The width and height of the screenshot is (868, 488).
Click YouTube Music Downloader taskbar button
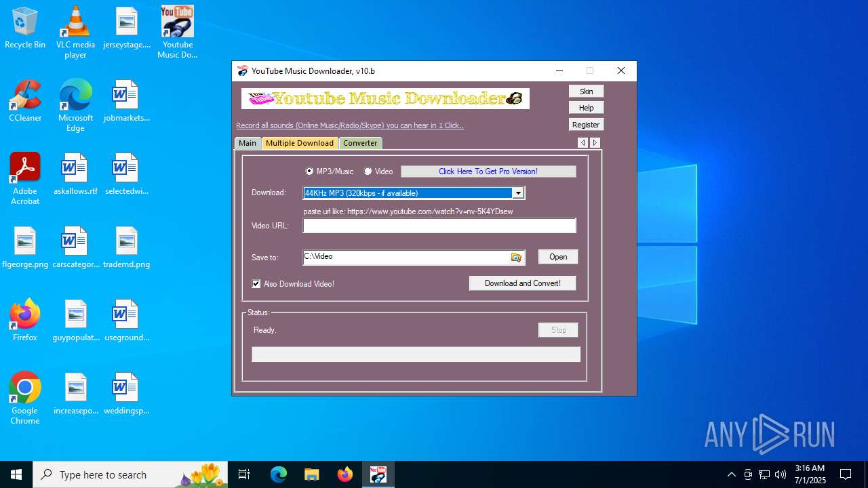tap(378, 474)
